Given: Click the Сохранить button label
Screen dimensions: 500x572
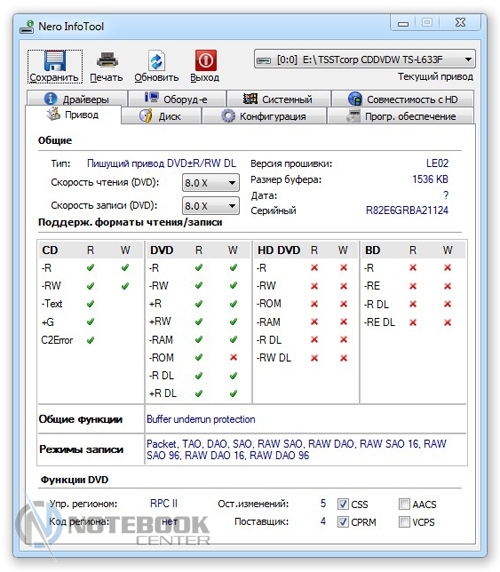Looking at the screenshot, I should 54,77.
